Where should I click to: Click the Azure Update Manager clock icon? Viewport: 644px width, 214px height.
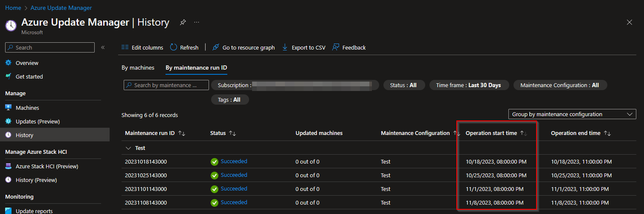11,25
